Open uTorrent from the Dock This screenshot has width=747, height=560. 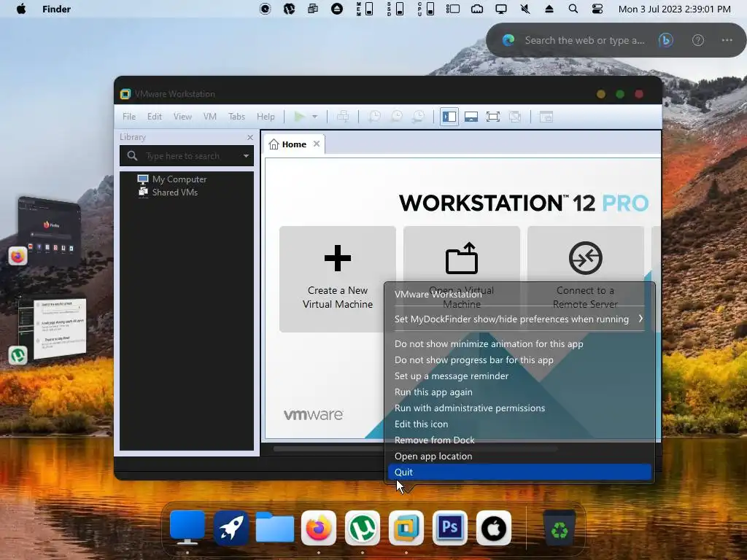coord(363,528)
